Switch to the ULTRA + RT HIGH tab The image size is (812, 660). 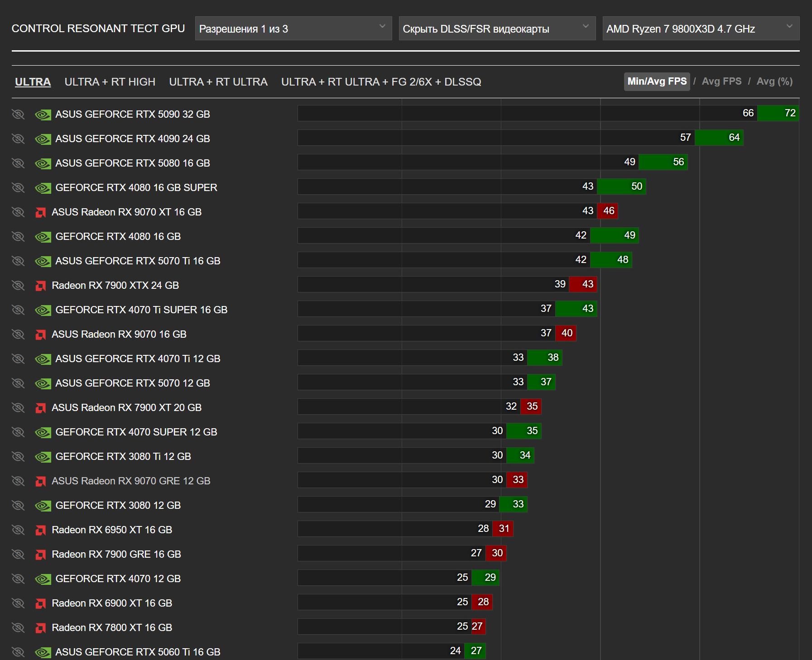click(110, 82)
